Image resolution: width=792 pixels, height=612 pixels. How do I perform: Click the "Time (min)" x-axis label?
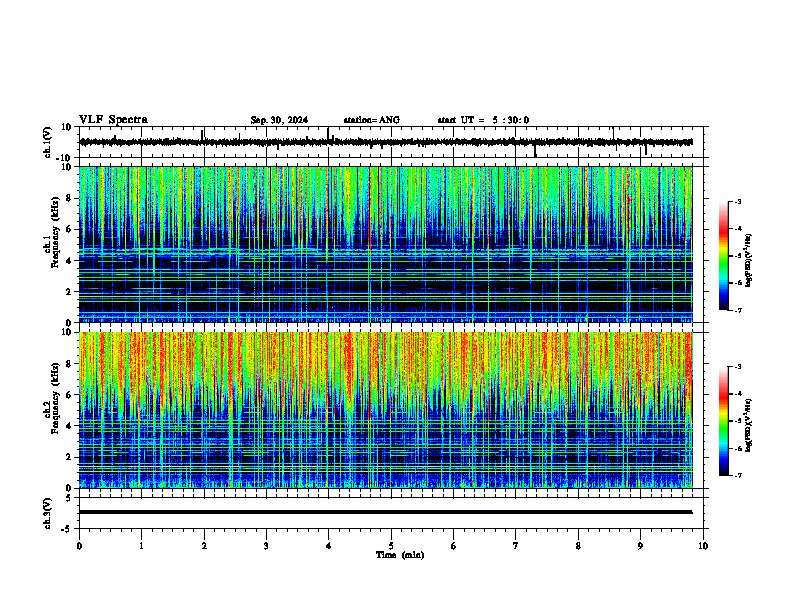[400, 555]
